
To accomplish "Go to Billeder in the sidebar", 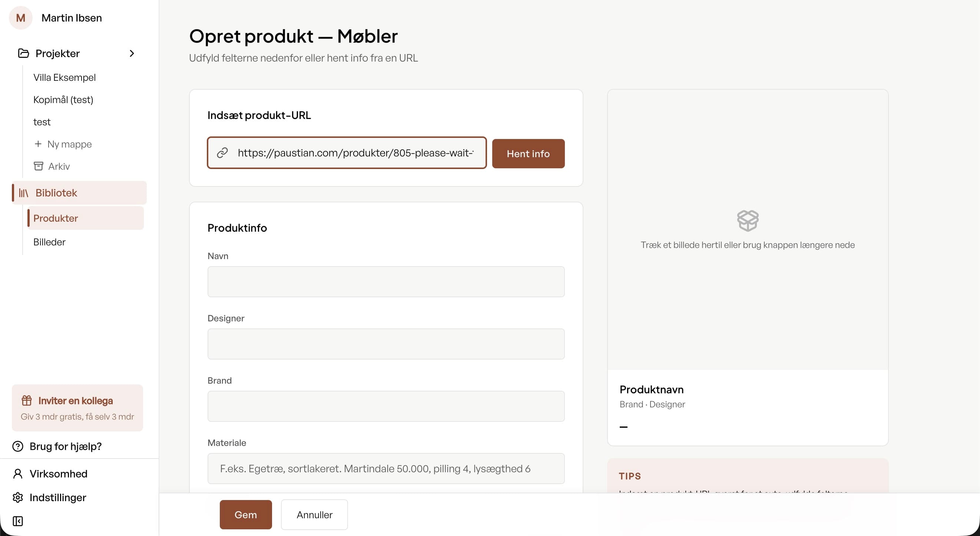I will pos(49,242).
